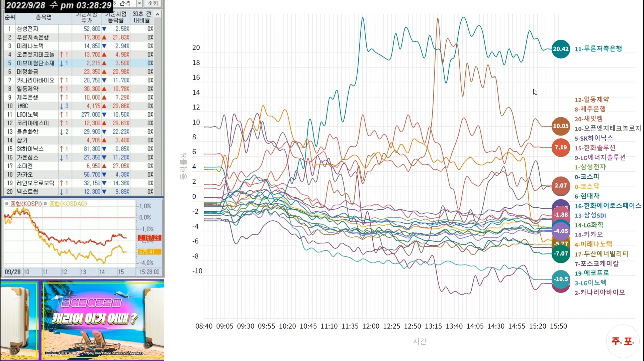The width and height of the screenshot is (644, 361).
Task: Click the 20.42 teal value badge
Action: click(561, 49)
